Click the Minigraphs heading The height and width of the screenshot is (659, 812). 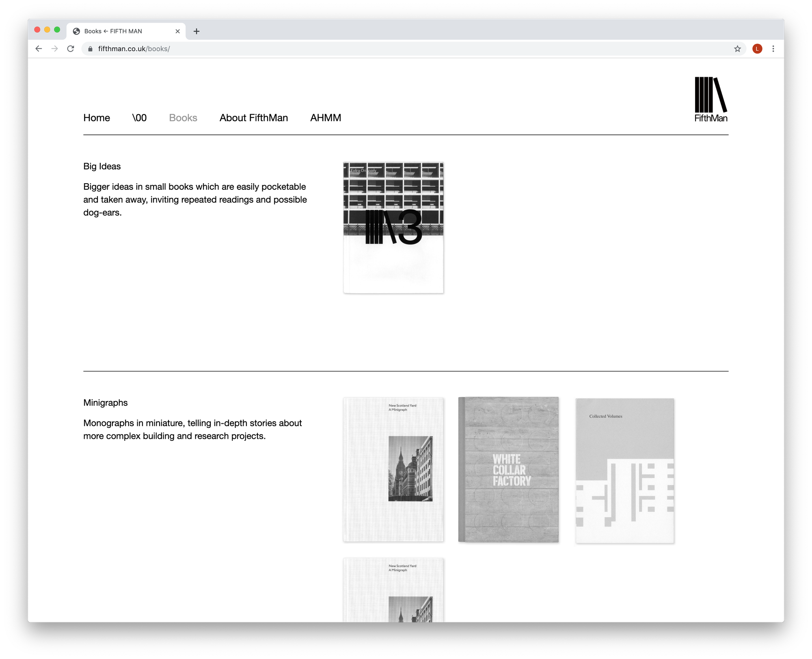(106, 403)
